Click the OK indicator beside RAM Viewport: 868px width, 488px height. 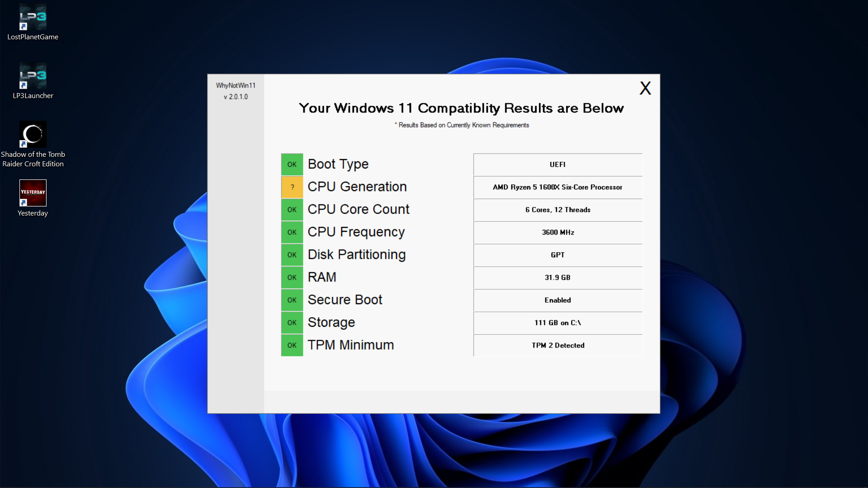coord(292,277)
